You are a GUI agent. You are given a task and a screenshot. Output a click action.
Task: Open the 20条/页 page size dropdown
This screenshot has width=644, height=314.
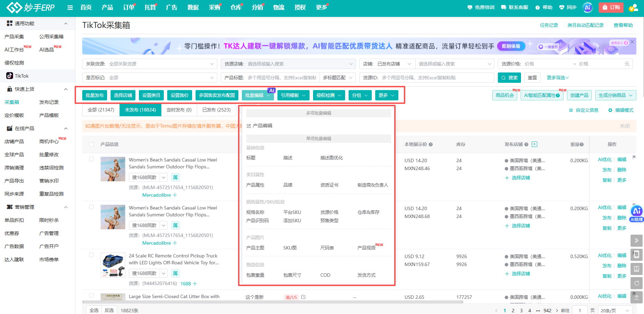pos(615,311)
